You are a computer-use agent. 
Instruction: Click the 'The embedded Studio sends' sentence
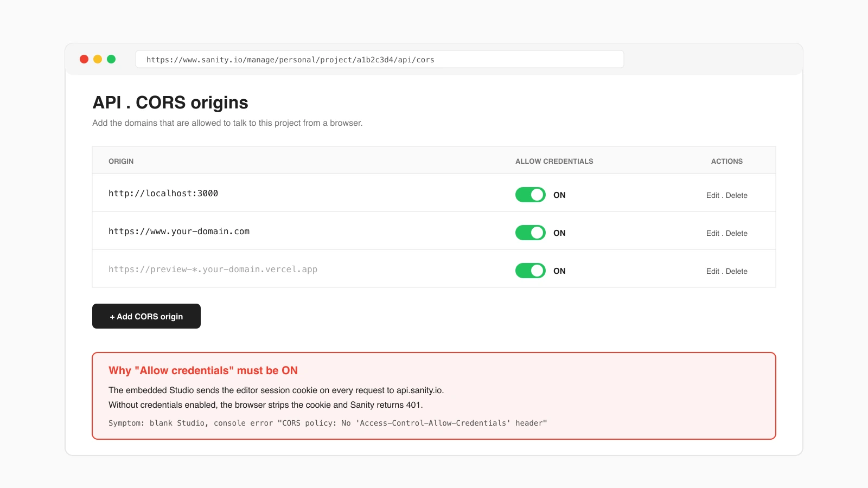pyautogui.click(x=276, y=390)
